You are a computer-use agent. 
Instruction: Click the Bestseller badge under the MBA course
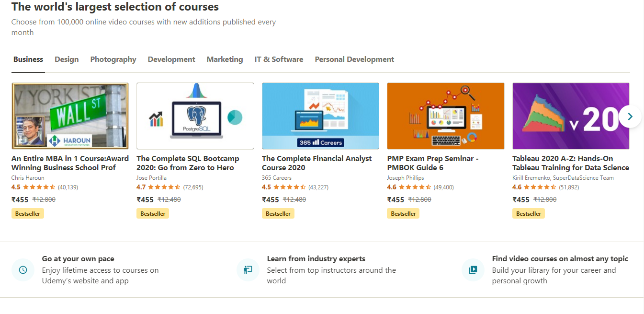pos(28,213)
